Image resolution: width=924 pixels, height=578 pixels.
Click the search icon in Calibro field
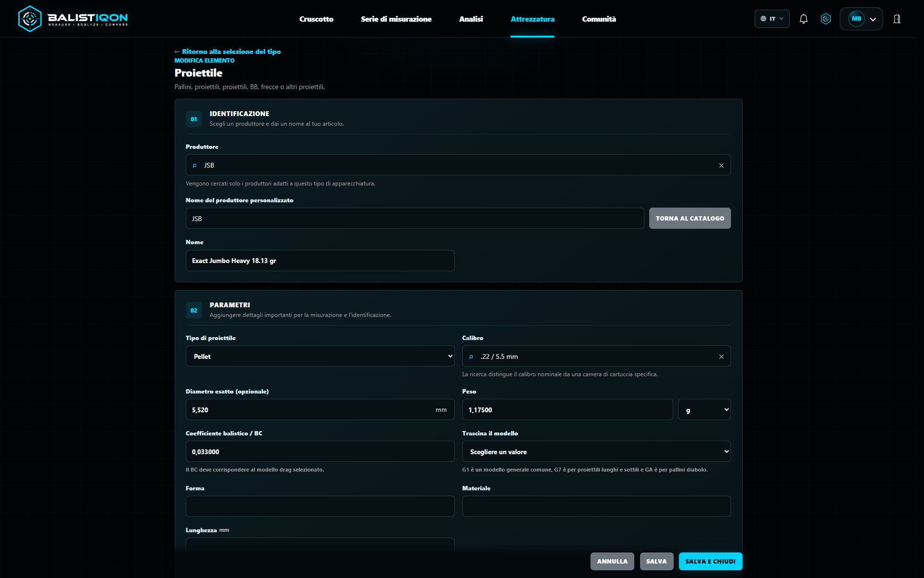tap(471, 356)
